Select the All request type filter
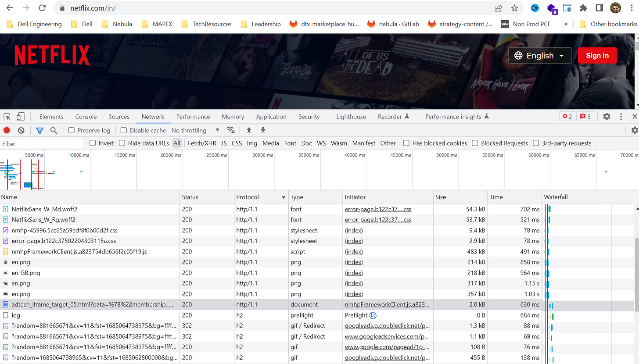The image size is (639, 364). [x=177, y=143]
